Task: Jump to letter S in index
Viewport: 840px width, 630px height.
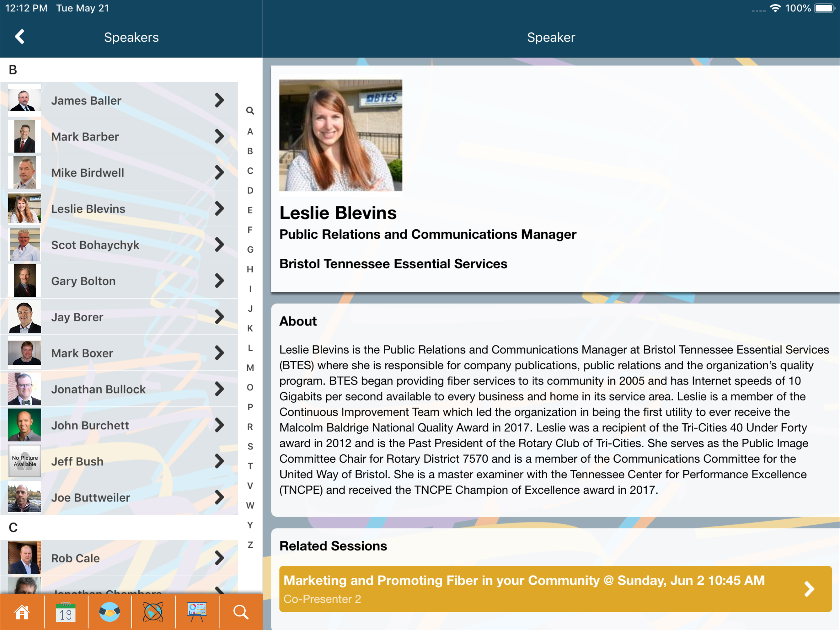Action: (250, 446)
